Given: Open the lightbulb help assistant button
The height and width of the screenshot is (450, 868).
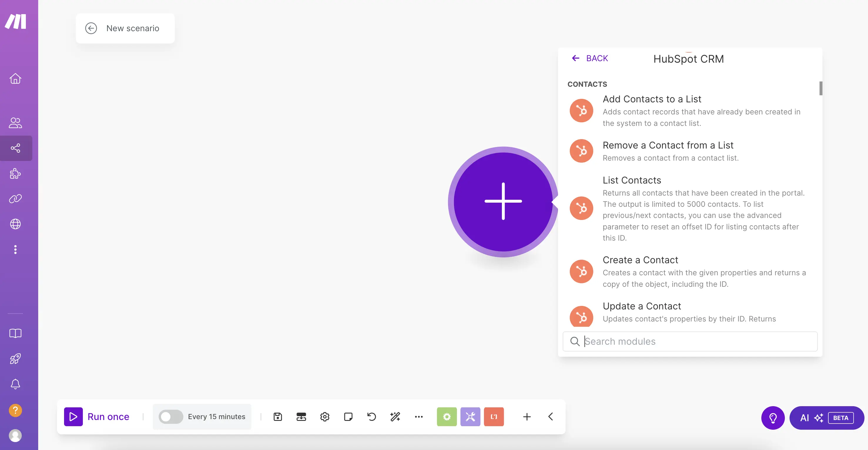Looking at the screenshot, I should [x=773, y=418].
